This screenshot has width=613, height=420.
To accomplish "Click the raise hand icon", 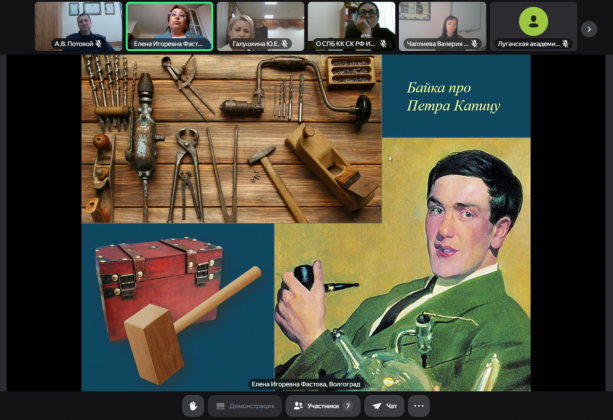I will [193, 406].
